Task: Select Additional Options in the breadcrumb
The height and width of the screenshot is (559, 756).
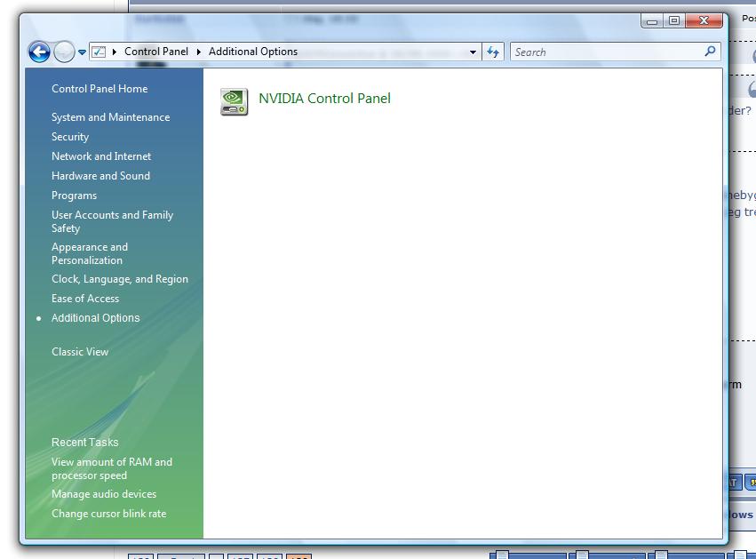Action: [x=253, y=52]
